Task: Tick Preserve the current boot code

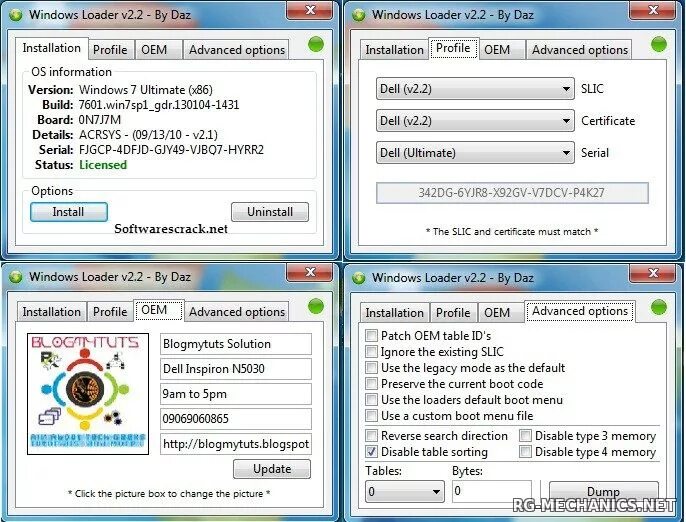Action: pyautogui.click(x=371, y=384)
